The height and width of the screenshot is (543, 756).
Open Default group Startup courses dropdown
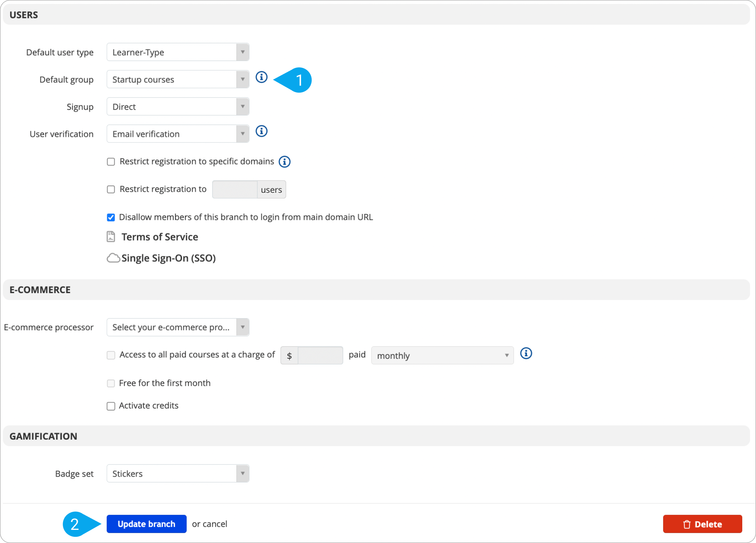pos(178,80)
